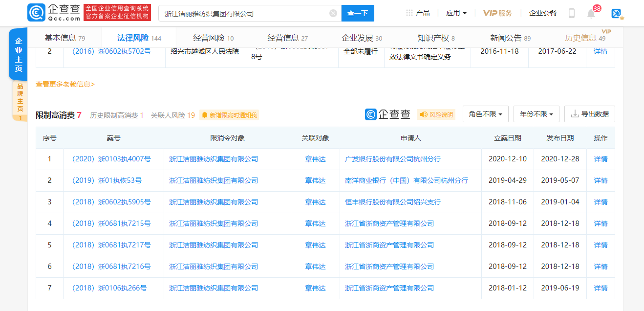Click the mobile phone icon in header

(572, 13)
